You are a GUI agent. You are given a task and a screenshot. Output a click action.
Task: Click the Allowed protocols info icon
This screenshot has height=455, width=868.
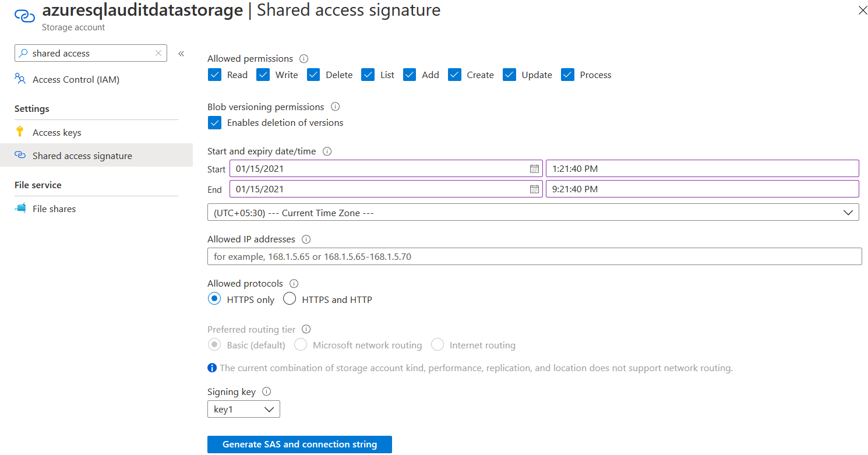tap(294, 283)
